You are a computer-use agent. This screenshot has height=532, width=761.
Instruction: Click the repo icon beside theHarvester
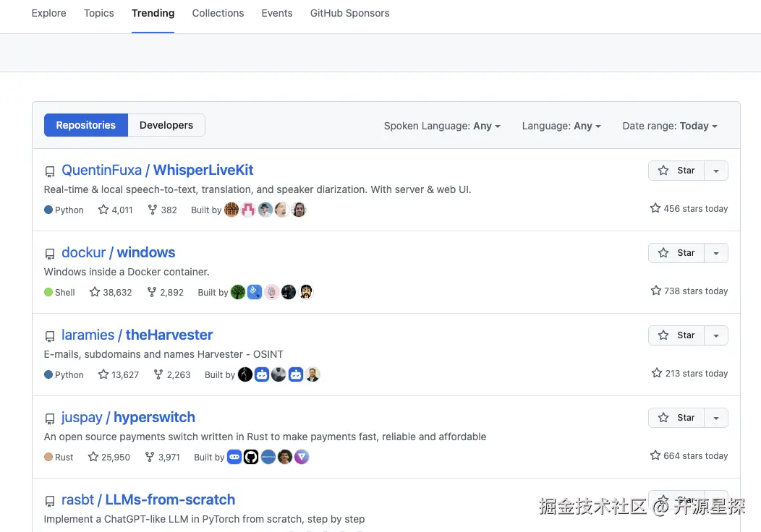point(49,337)
